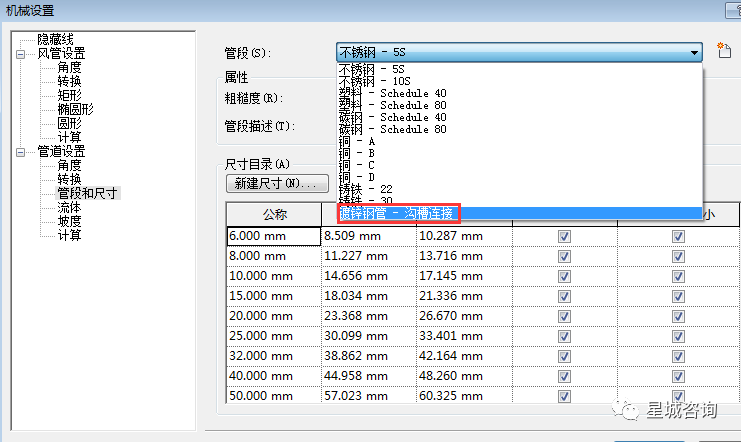Select 风管设置 tree item

[x=61, y=53]
